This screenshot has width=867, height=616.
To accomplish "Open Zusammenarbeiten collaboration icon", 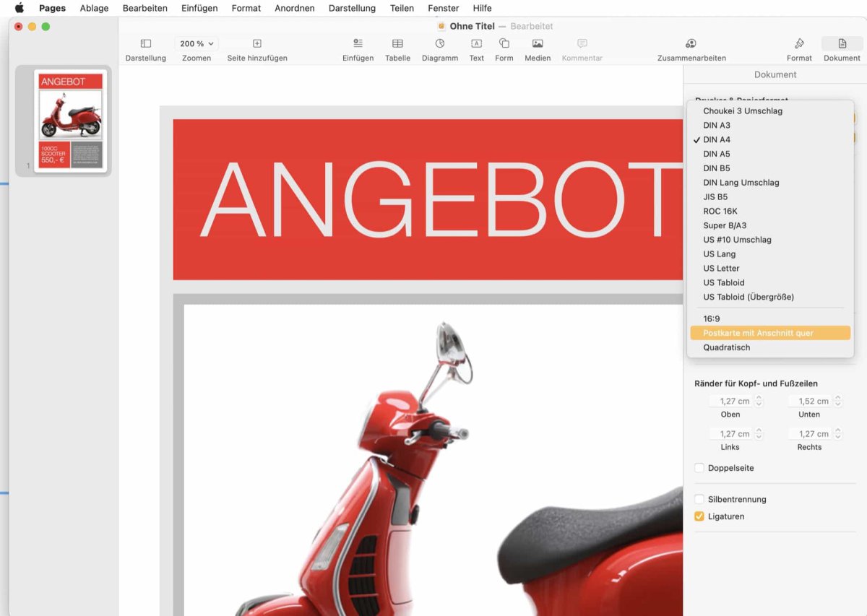I will pos(691,43).
